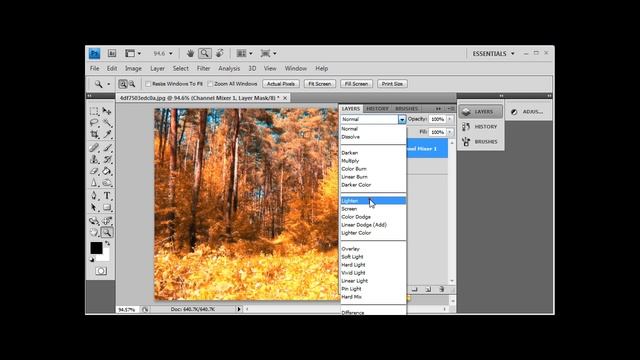Select the Move tool
Screen dimensions: 640x360
click(107, 111)
